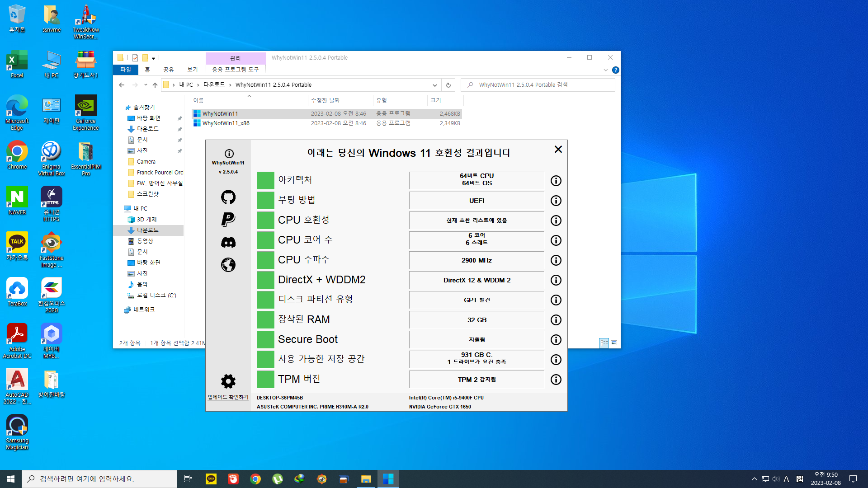Show info for Secure Boot row
Image resolution: width=868 pixels, height=488 pixels.
pyautogui.click(x=556, y=340)
